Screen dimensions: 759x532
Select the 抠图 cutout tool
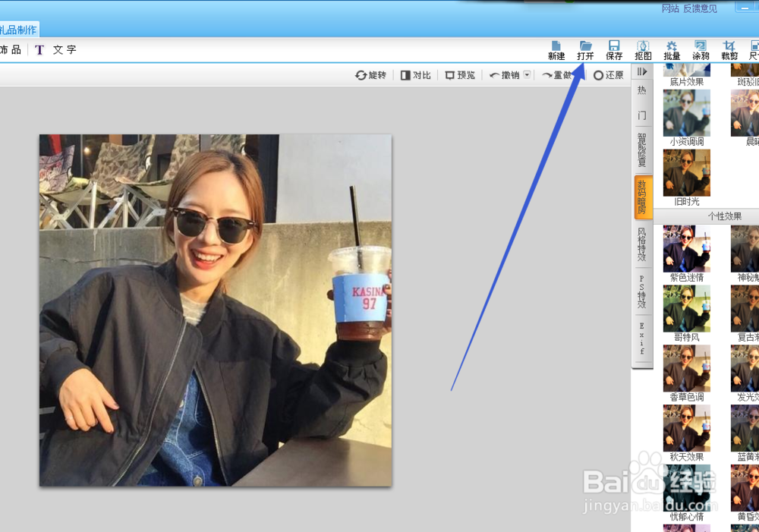tap(643, 50)
